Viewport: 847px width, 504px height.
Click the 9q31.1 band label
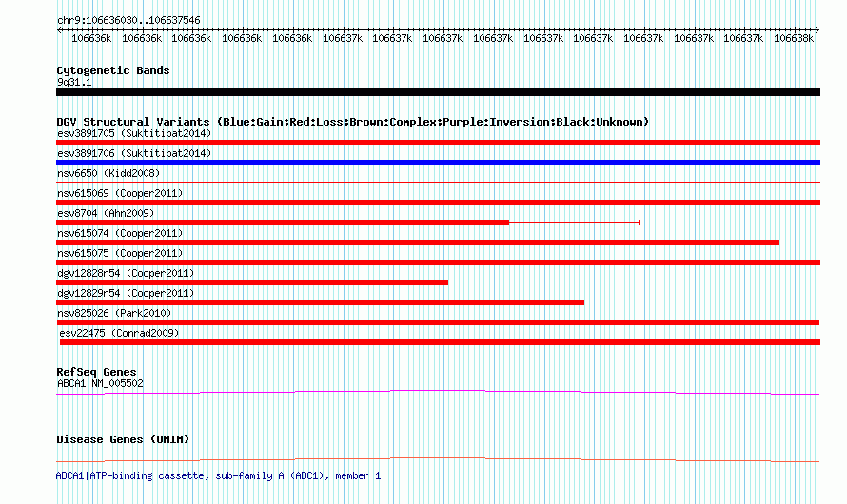pos(74,82)
